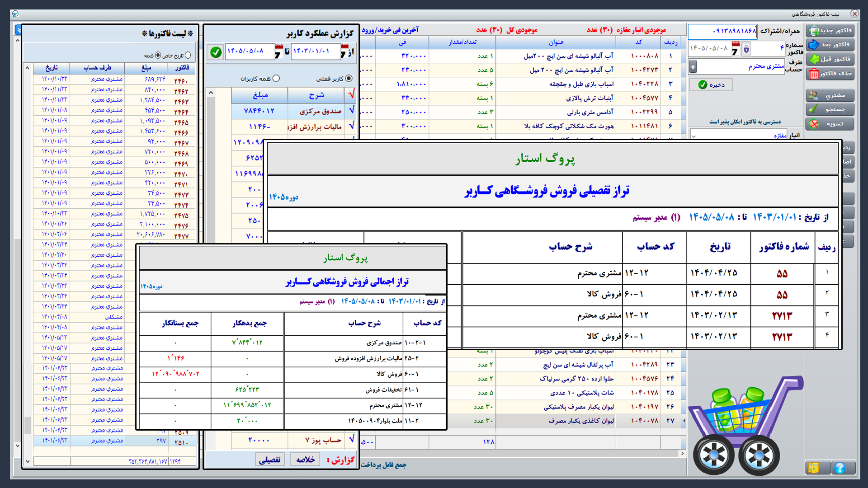Sort invoice list by تاریخ column header
Screen dimensions: 868x488
tap(52, 68)
